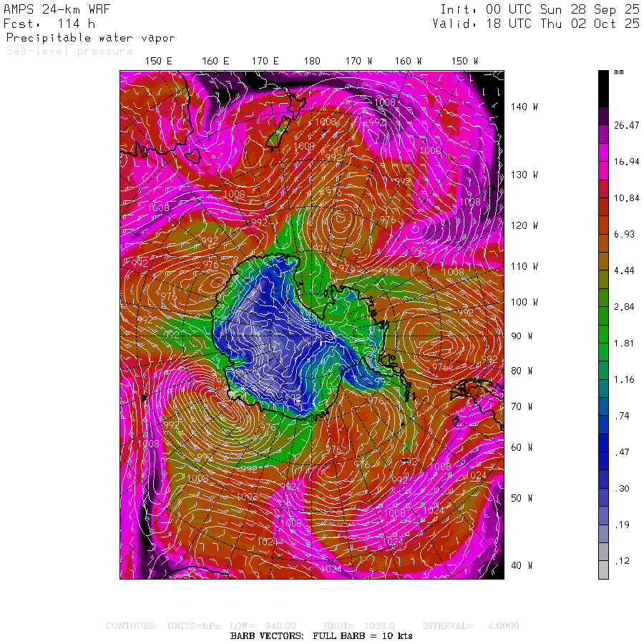This screenshot has width=644, height=644.
Task: Click the "80 W" label beside the map
Action: [522, 371]
